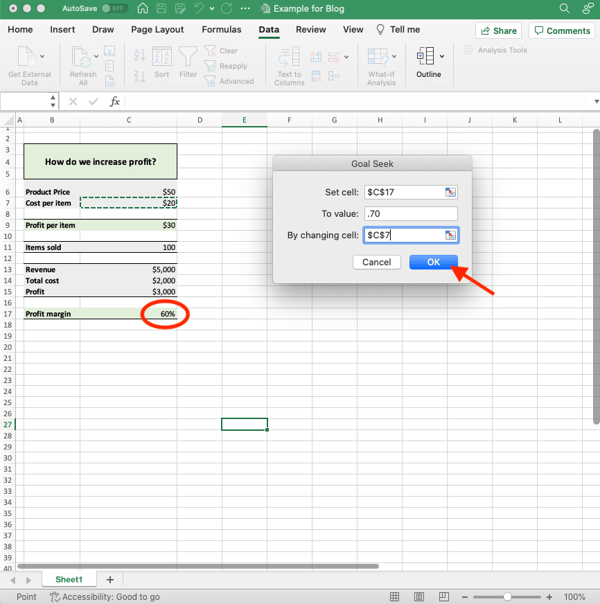600x604 pixels.
Task: Add a new sheet with plus icon
Action: pyautogui.click(x=110, y=580)
